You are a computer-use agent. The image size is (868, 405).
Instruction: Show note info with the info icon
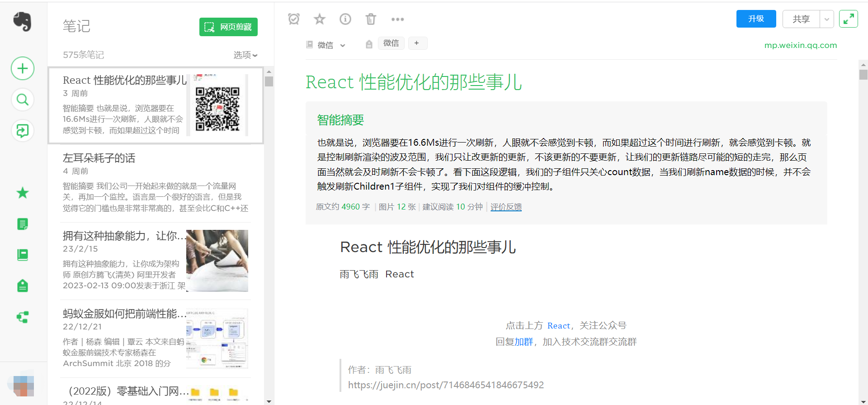point(345,19)
